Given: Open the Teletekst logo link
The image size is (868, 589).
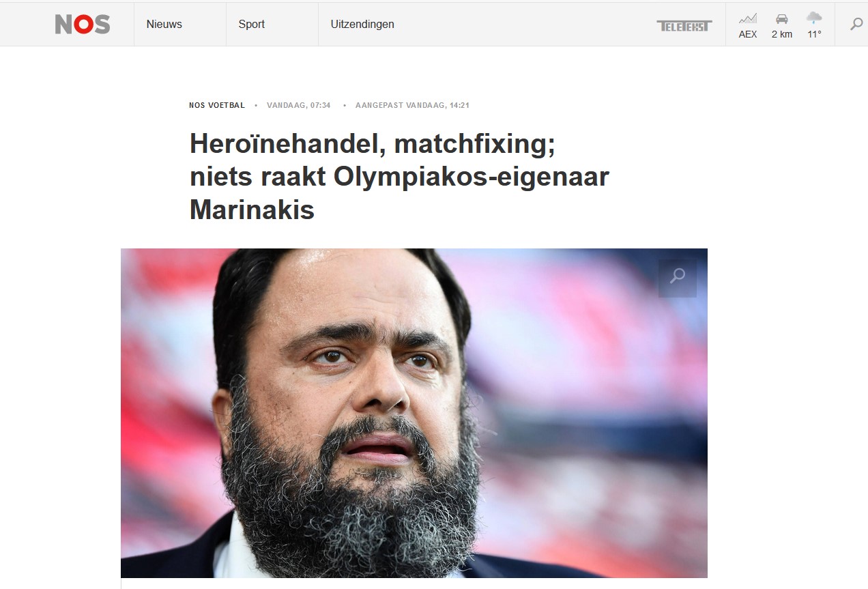Looking at the screenshot, I should click(684, 26).
